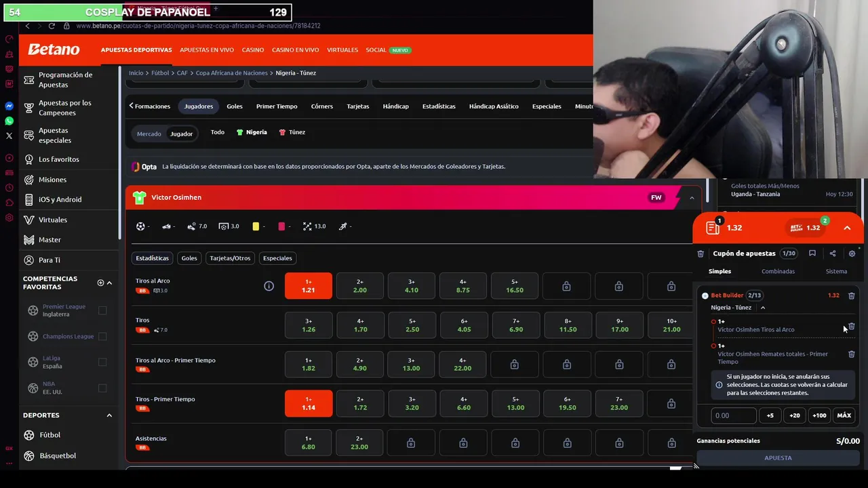Open the Hándicap Asiático market tab
The width and height of the screenshot is (868, 488).
494,106
